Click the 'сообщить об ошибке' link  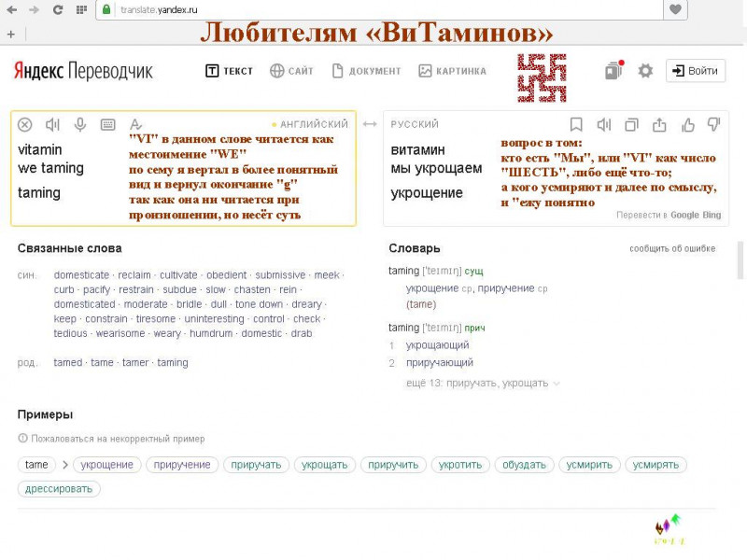(672, 248)
